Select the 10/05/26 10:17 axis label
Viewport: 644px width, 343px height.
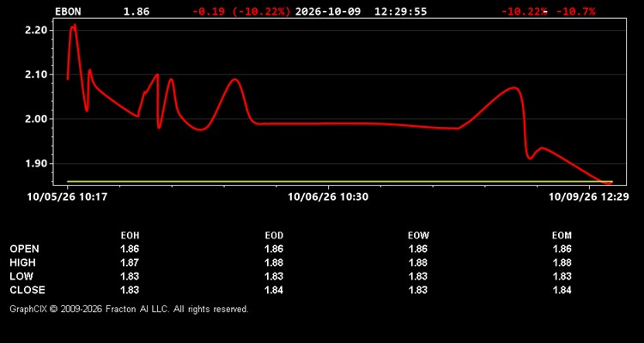pos(67,197)
